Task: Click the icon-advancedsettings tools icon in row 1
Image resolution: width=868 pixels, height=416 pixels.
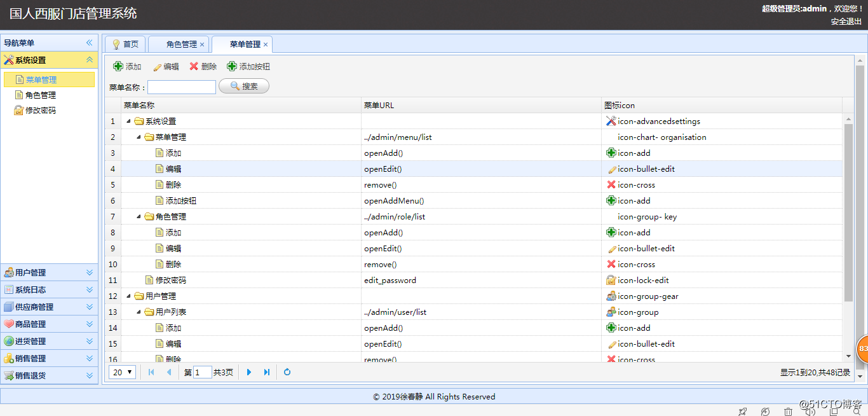Action: (x=611, y=121)
